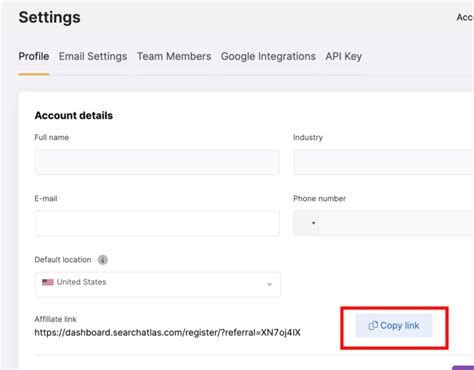Switch to the Email Settings tab
474x370 pixels.
pyautogui.click(x=93, y=56)
